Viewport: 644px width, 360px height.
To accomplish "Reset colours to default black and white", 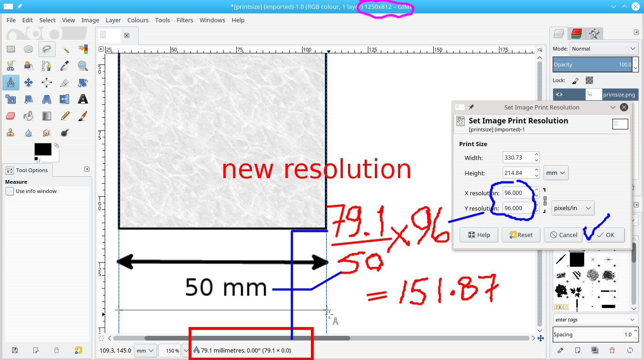I will click(x=37, y=160).
